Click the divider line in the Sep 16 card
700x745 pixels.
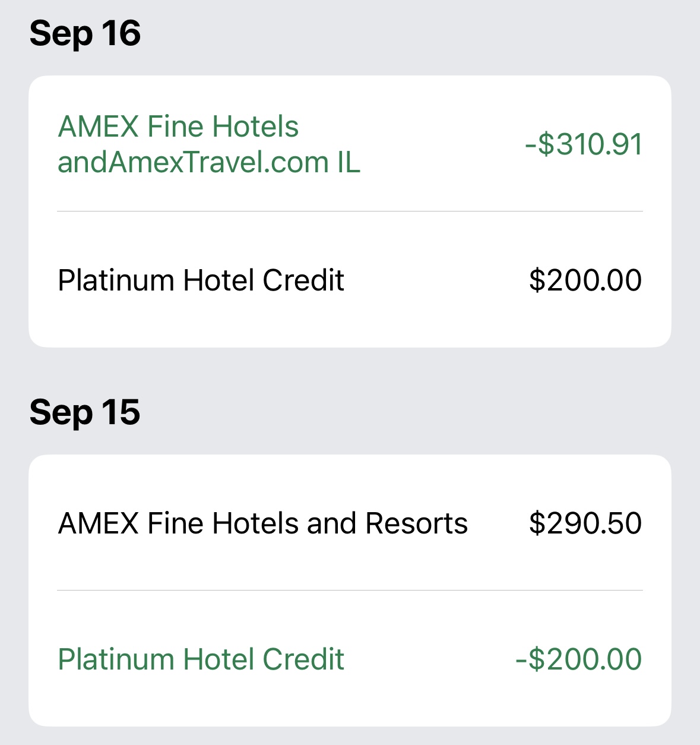350,211
